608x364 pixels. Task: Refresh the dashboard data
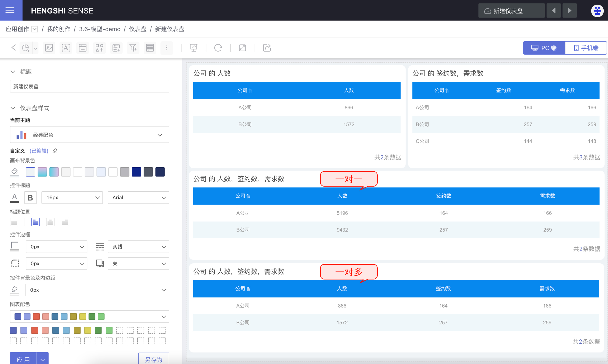point(218,48)
